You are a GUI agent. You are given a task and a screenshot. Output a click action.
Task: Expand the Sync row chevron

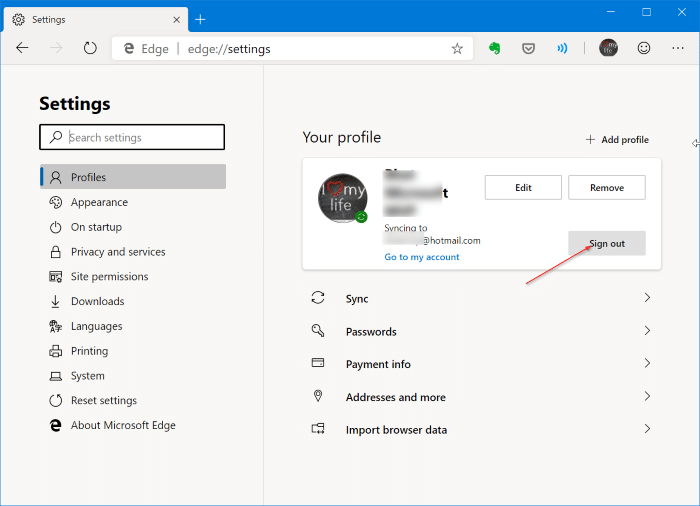point(647,298)
